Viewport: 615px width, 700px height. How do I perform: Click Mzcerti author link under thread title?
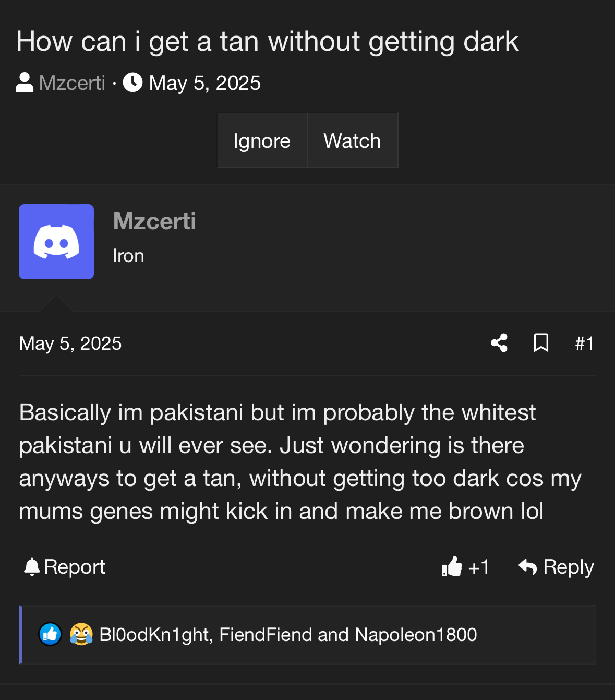[72, 83]
